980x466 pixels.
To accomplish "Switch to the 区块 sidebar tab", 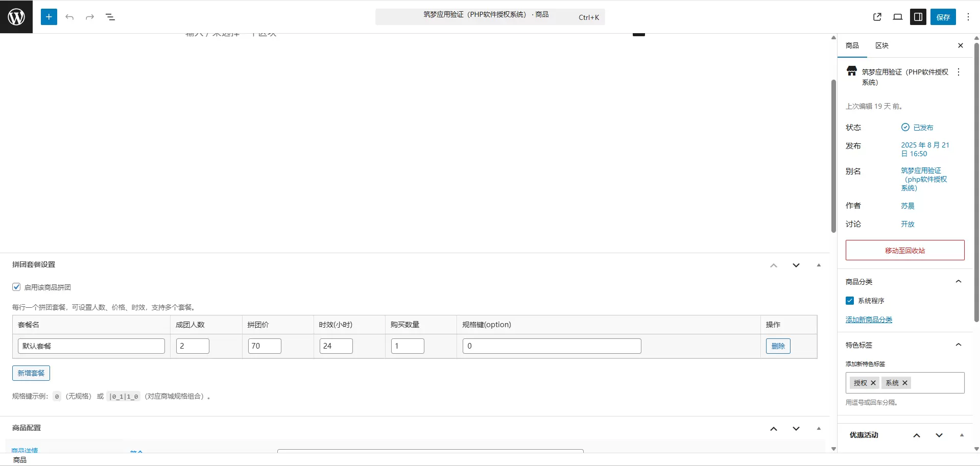I will click(x=882, y=45).
